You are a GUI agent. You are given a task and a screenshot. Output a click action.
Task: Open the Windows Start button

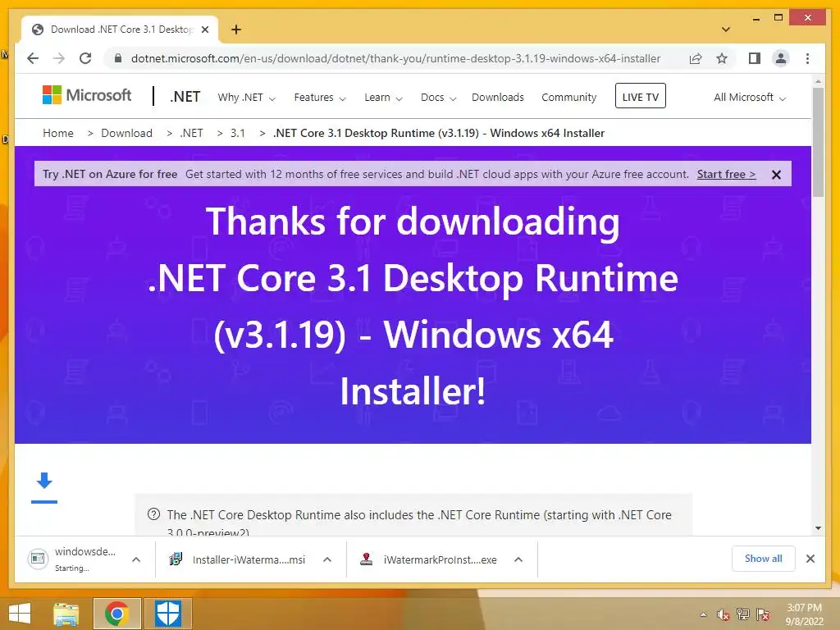click(x=20, y=614)
